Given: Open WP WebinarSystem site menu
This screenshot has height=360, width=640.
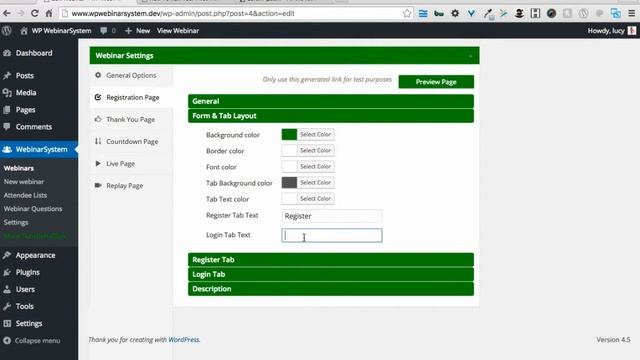Looking at the screenshot, I should point(56,31).
